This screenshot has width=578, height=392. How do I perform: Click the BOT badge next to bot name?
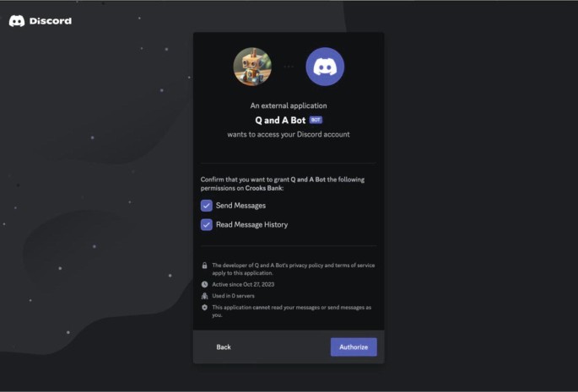click(x=316, y=120)
